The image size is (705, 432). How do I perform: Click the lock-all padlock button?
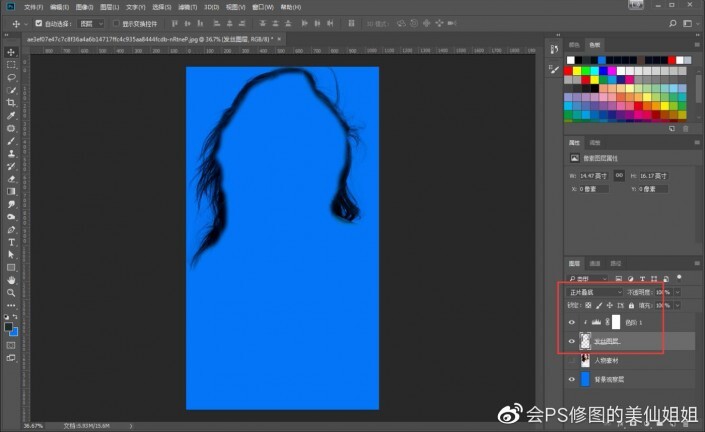(631, 305)
